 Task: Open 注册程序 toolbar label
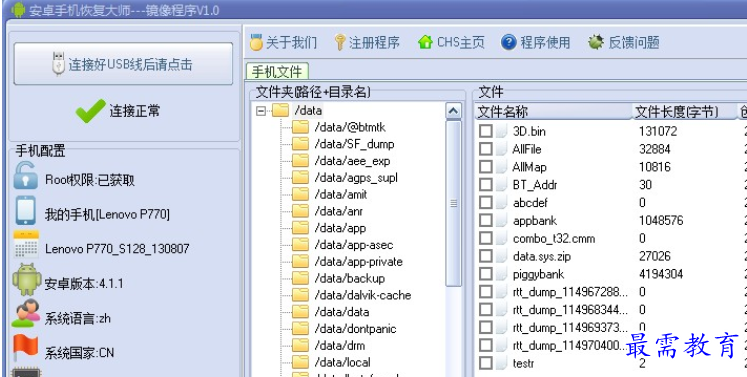(374, 42)
